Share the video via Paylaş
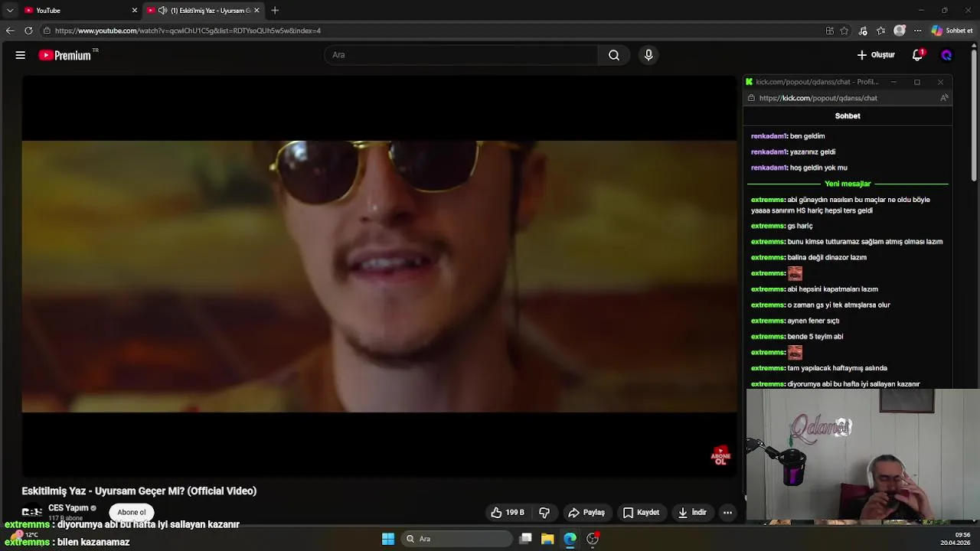The width and height of the screenshot is (980, 551). (586, 513)
